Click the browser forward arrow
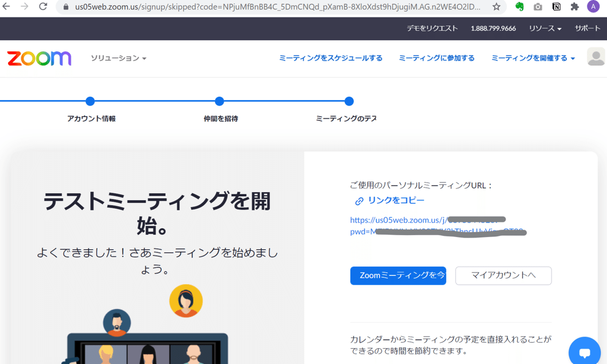 click(x=24, y=7)
